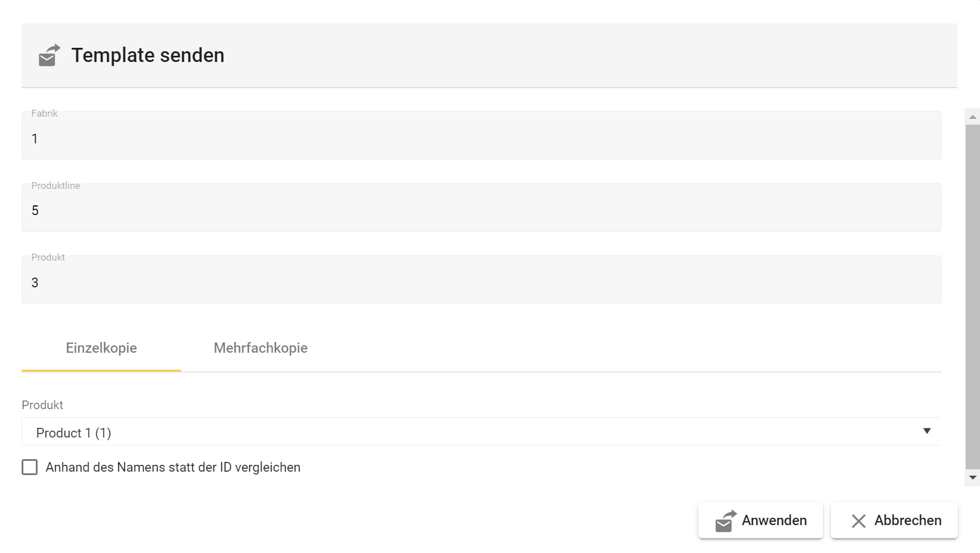
Task: Click the Produktline field label
Action: point(56,185)
